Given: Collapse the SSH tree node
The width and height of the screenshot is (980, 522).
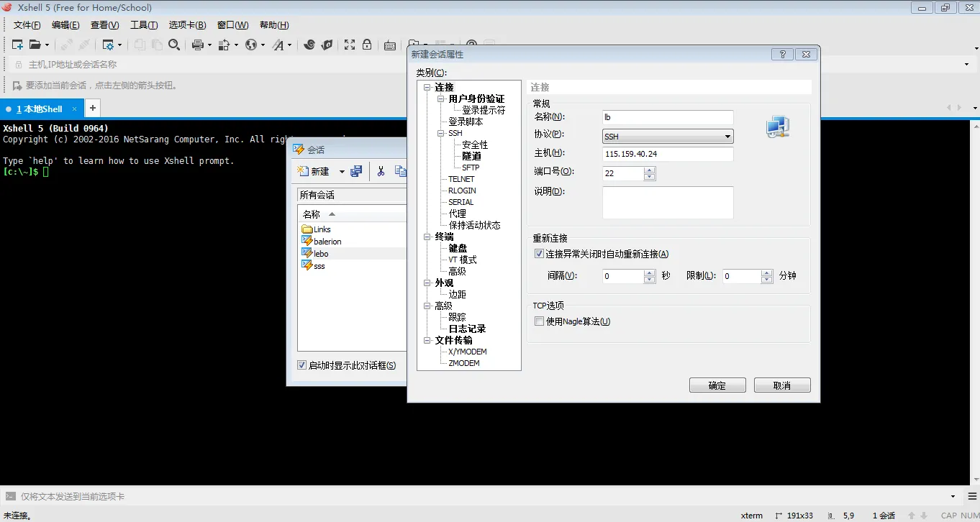Looking at the screenshot, I should coord(441,133).
